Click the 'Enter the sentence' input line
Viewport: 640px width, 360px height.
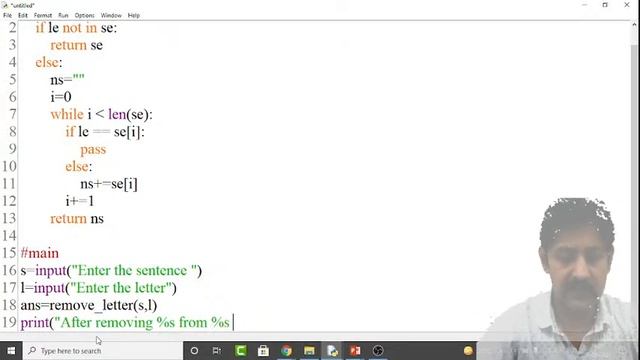tap(111, 270)
